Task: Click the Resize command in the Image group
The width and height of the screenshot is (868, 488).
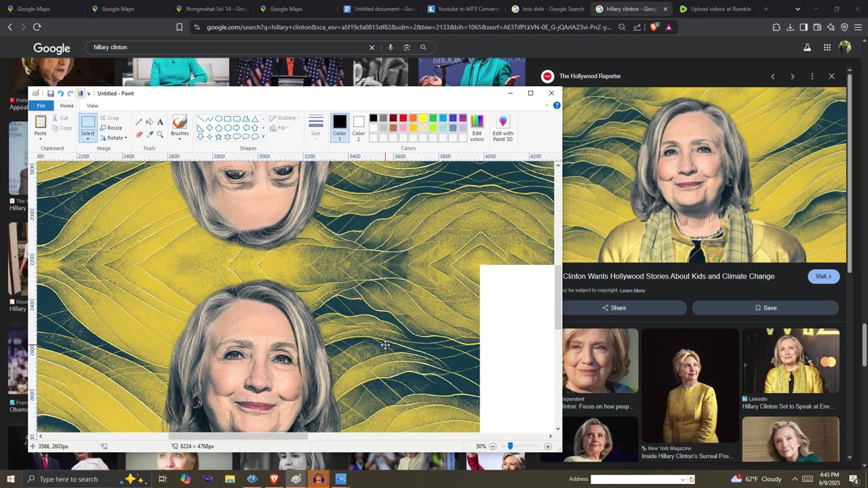Action: click(111, 128)
